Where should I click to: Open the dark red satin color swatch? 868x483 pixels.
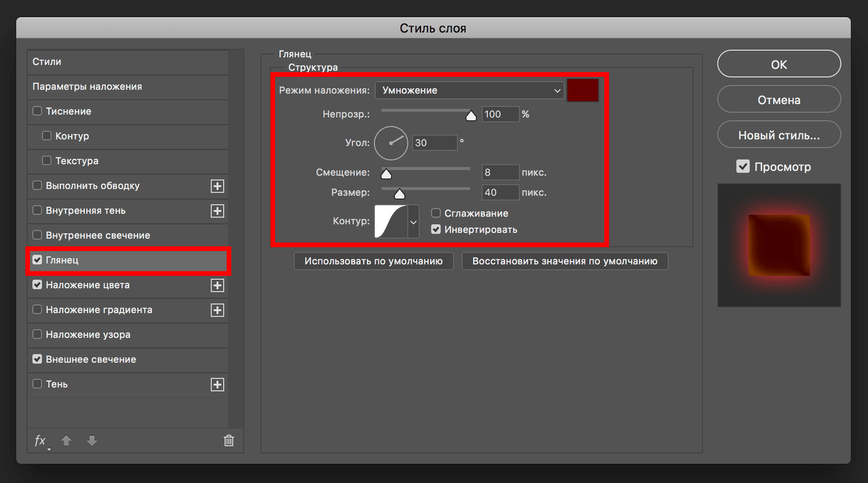coord(583,91)
